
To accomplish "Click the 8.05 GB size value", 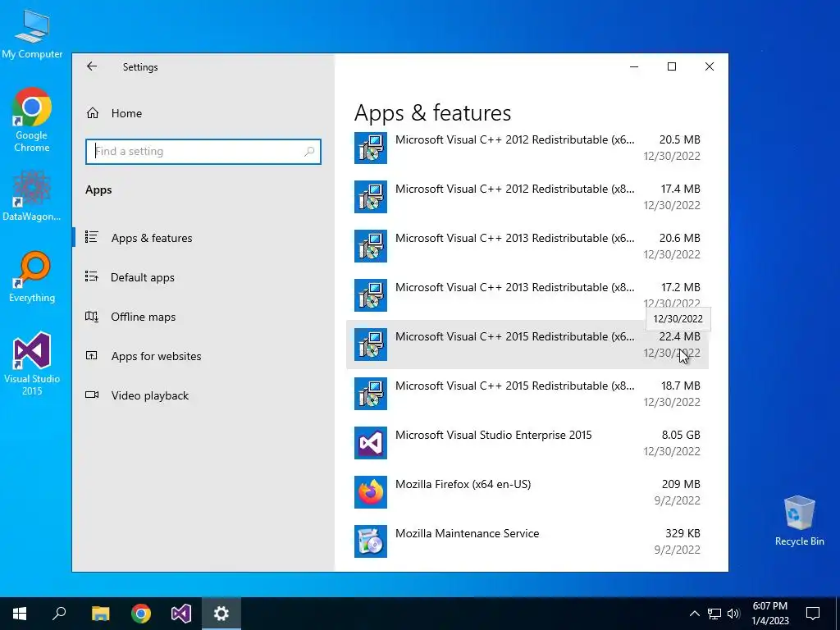I will point(681,435).
